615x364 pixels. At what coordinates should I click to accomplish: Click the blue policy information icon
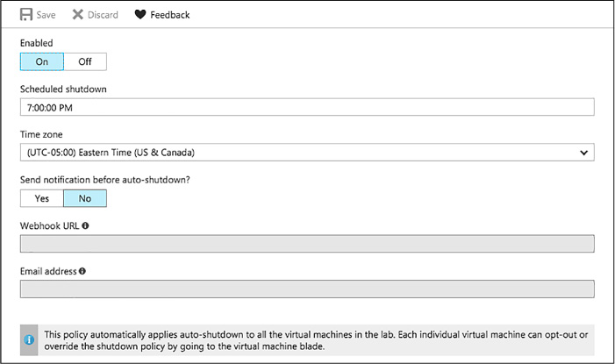[x=29, y=339]
